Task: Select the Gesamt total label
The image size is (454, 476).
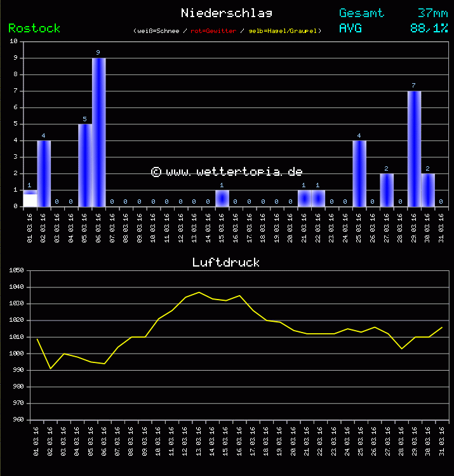Action: coord(361,13)
